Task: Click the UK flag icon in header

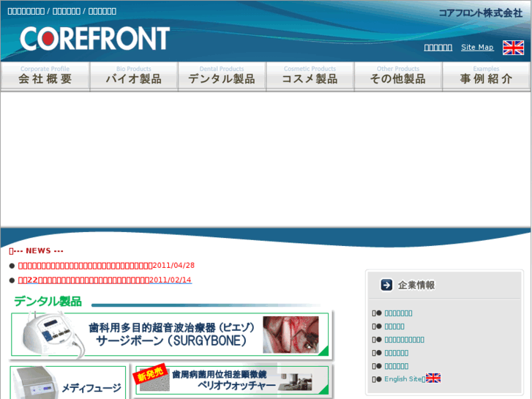Action: (x=513, y=48)
